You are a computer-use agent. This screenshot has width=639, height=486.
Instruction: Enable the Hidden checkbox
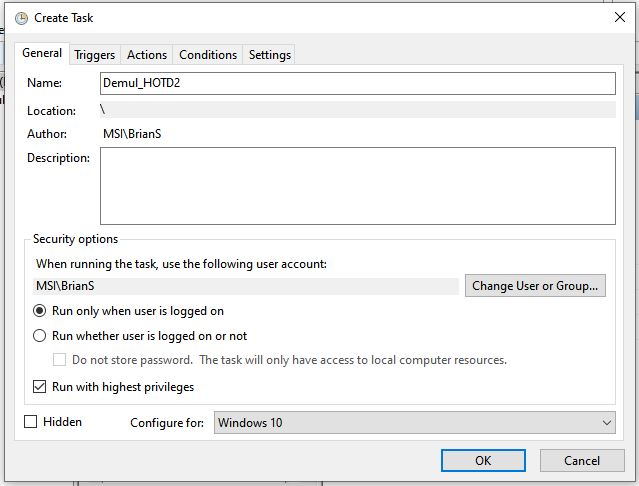click(31, 422)
